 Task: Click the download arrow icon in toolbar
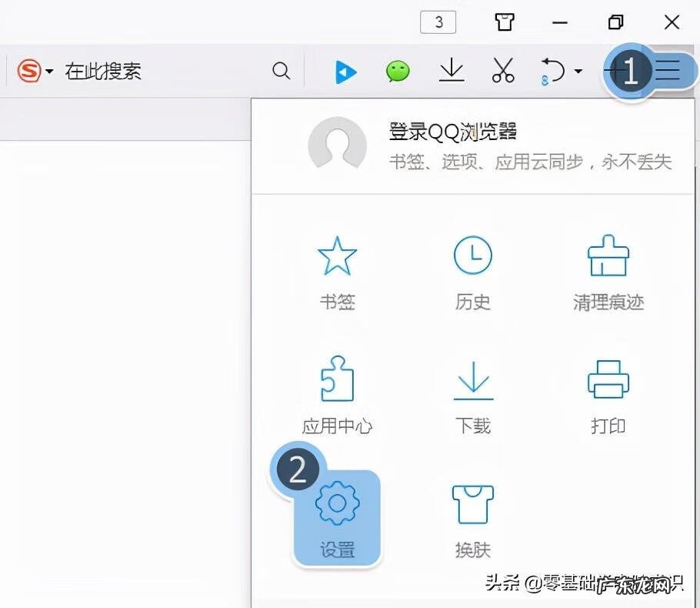coord(451,71)
